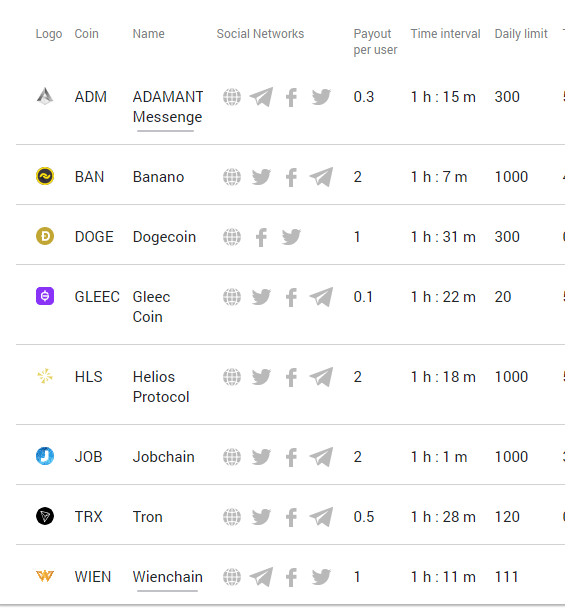Sort by Time interval column header
565x612 pixels.
click(x=445, y=34)
